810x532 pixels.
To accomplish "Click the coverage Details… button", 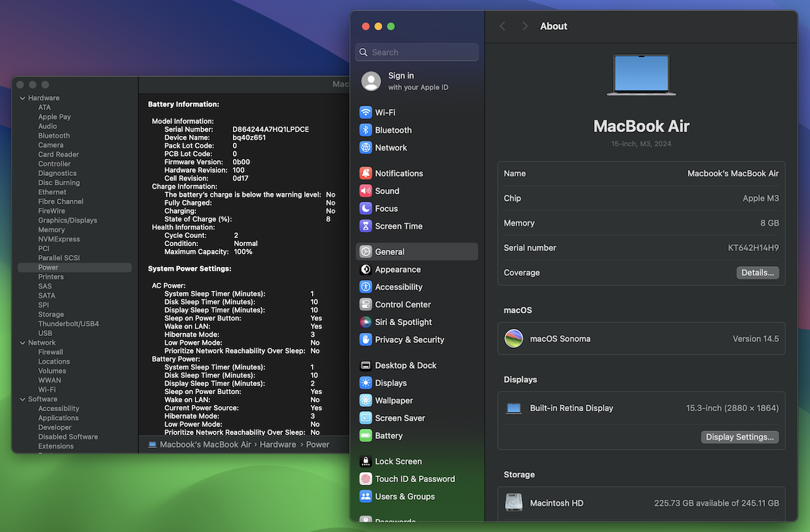I will pos(757,273).
